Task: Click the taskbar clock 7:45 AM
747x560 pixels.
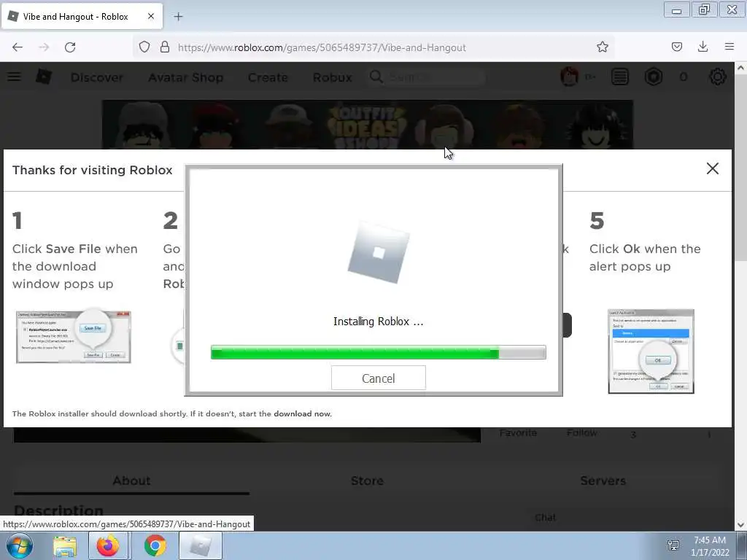Action: point(710,540)
